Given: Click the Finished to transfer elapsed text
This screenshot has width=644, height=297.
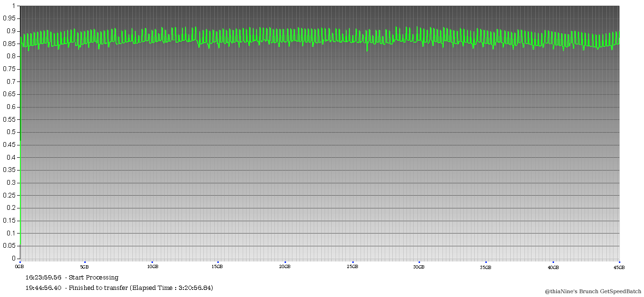Looking at the screenshot, I should (x=119, y=288).
